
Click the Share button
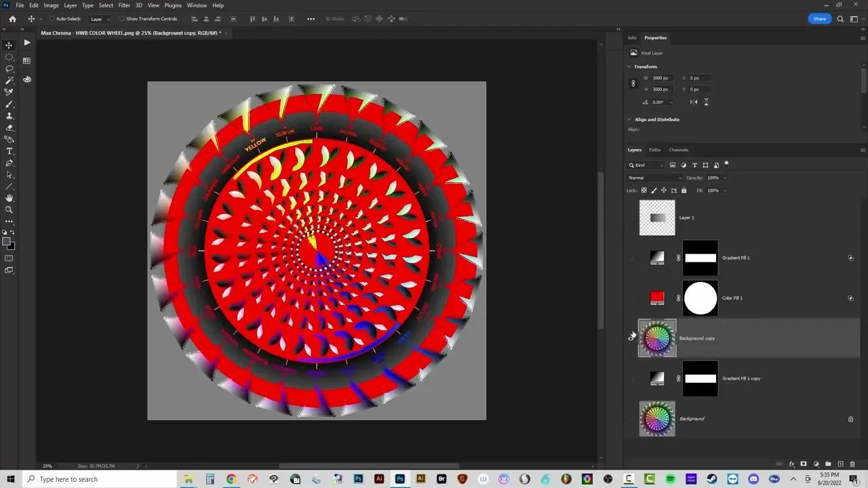pyautogui.click(x=820, y=18)
